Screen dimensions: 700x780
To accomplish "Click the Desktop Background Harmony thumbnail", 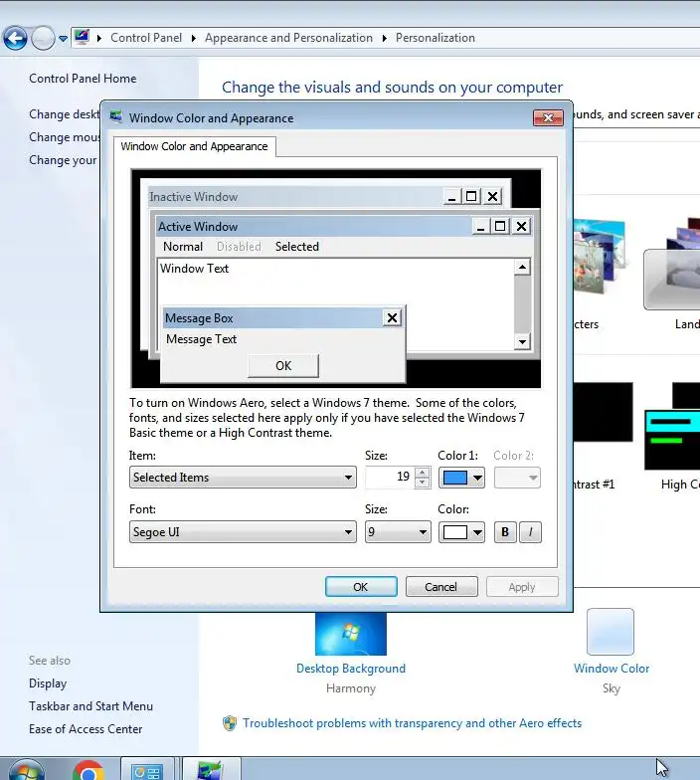I will 350,634.
